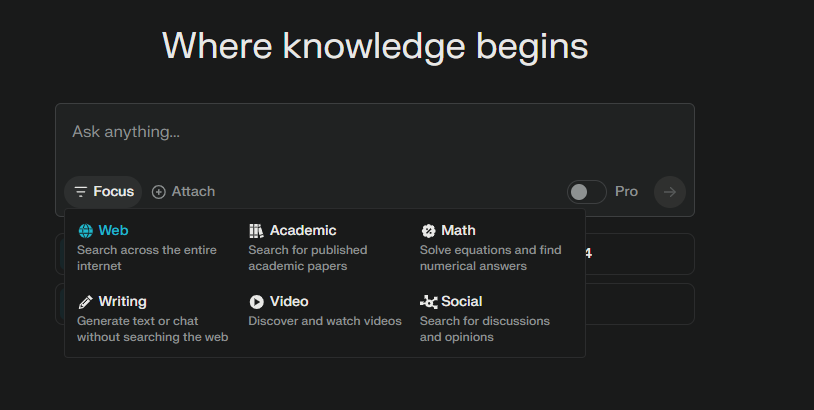Image resolution: width=814 pixels, height=410 pixels.
Task: Switch to Writing focus label
Action: point(123,302)
